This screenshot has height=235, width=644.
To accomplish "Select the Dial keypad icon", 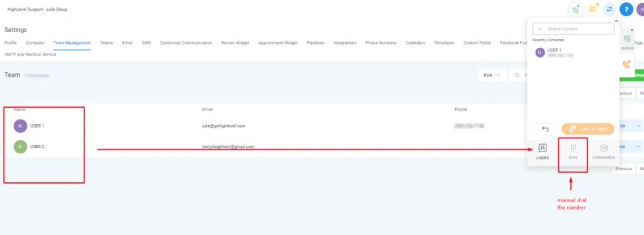I will coord(573,151).
